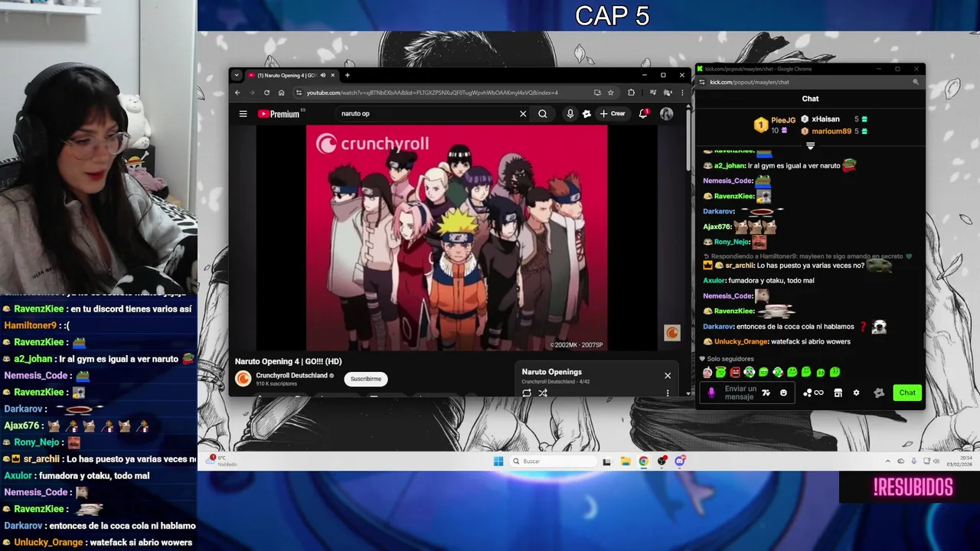Go back in the Chrome YouTube window
The image size is (980, 551).
(237, 93)
